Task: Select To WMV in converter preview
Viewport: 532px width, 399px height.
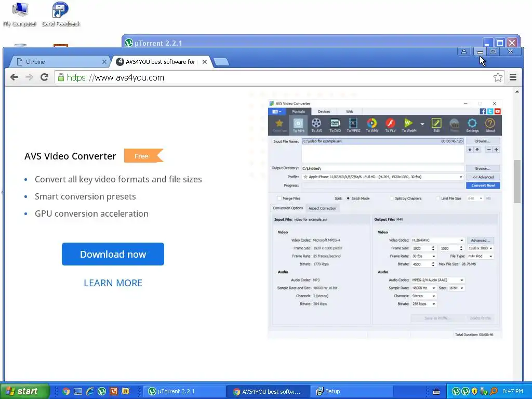Action: (x=372, y=125)
